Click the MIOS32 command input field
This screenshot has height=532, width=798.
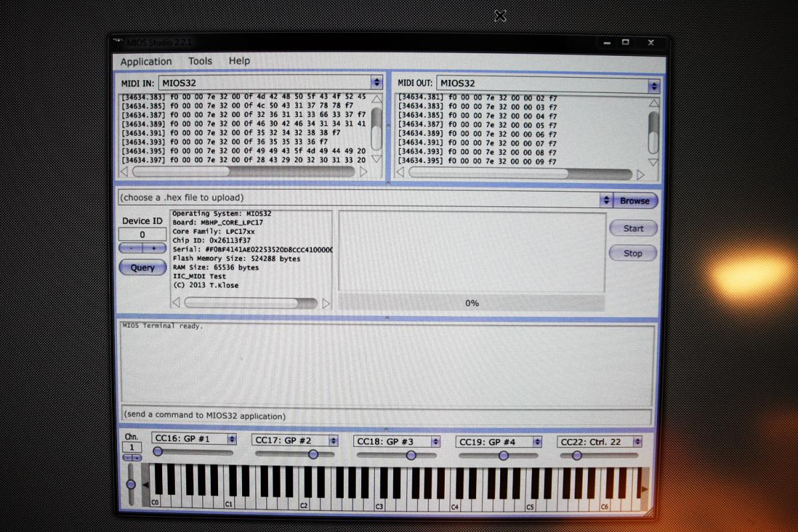point(386,416)
